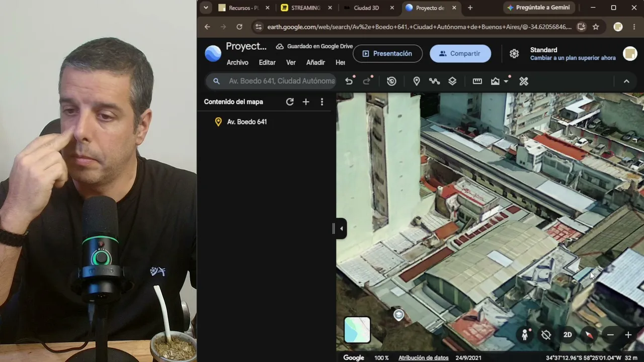Click the search magnifier icon

tap(216, 81)
